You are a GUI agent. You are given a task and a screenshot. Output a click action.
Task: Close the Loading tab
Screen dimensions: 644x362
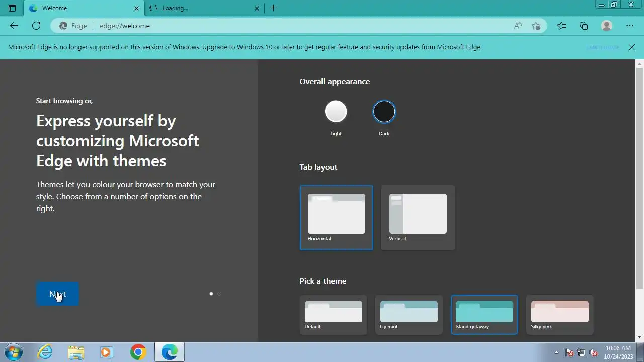pos(257,8)
